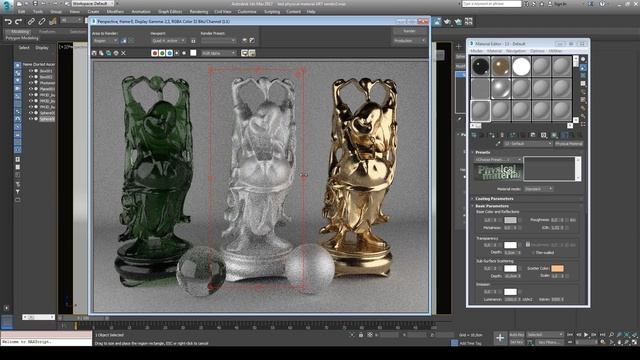The width and height of the screenshot is (640, 360).
Task: Change sample type in Material Editor sidebar
Action: point(583,60)
